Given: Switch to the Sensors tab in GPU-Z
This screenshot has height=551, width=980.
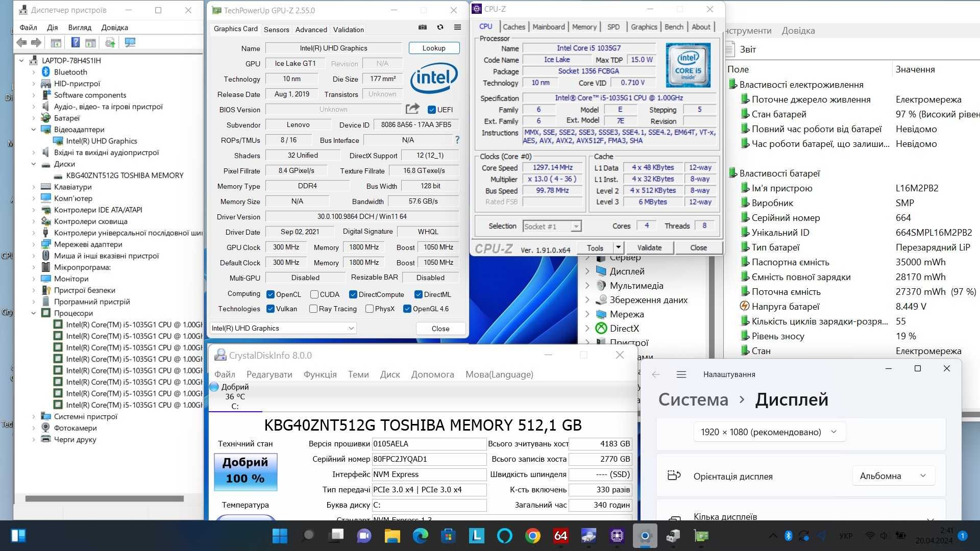Looking at the screenshot, I should tap(276, 30).
